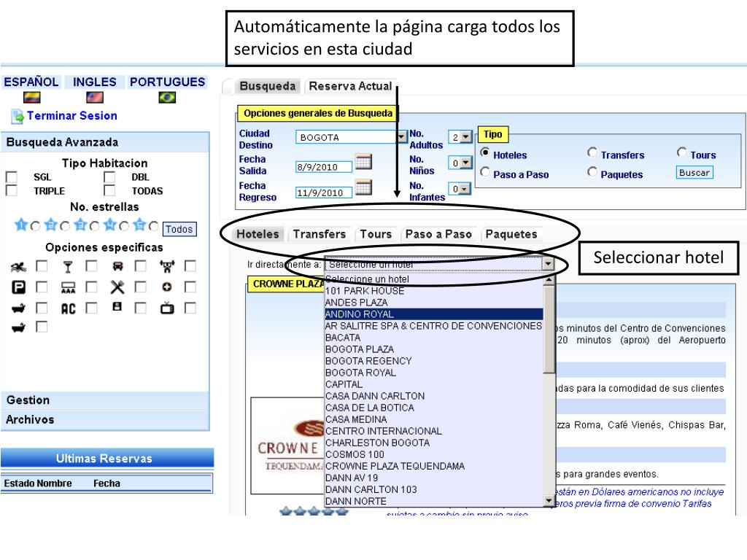Click the cocktail bar amenity icon
747x560 pixels.
click(x=68, y=267)
